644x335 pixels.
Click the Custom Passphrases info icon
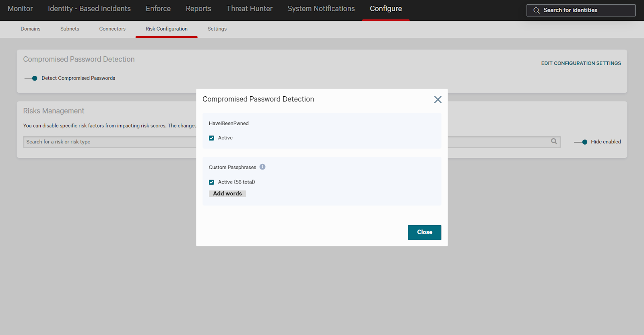pos(262,167)
